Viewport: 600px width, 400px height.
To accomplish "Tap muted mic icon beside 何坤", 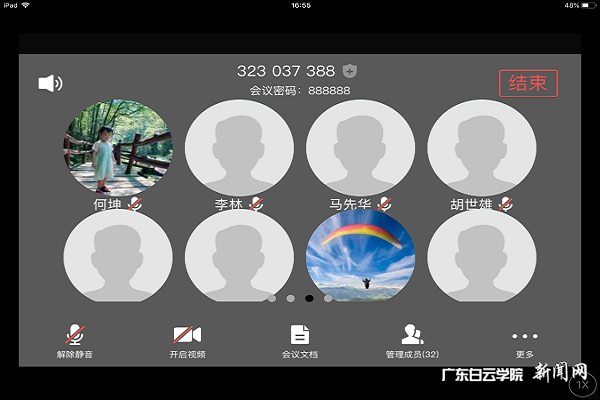I will click(x=135, y=204).
